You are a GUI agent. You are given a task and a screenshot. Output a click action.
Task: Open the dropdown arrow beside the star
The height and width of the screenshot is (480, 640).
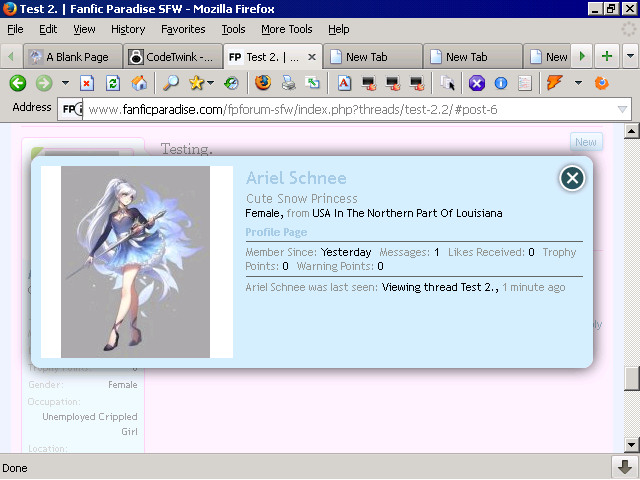211,83
